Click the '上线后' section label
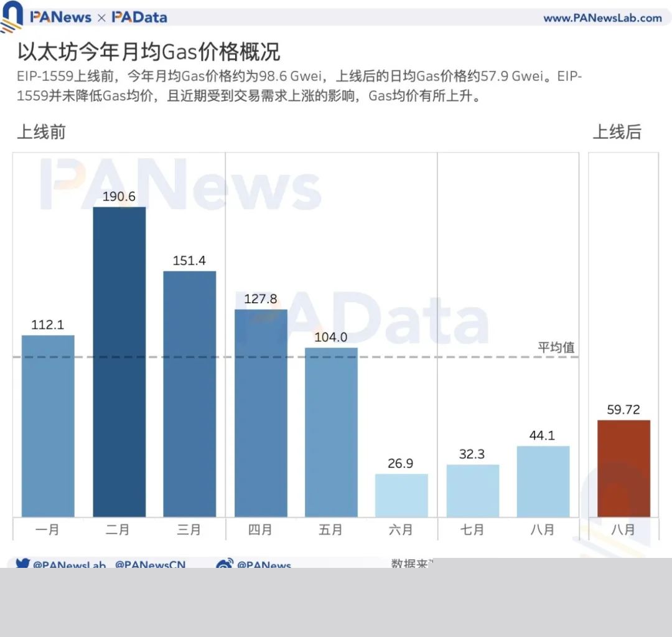 click(x=617, y=131)
